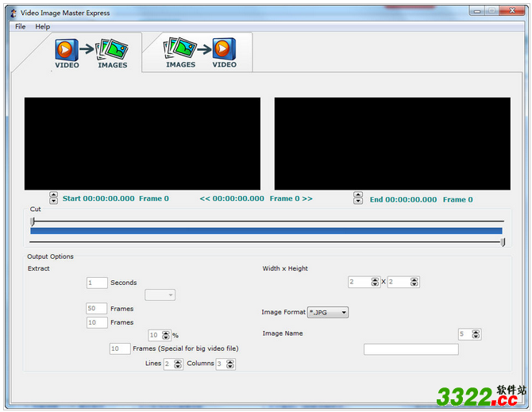This screenshot has width=532, height=412.
Task: Open the Help menu
Action: coord(42,26)
